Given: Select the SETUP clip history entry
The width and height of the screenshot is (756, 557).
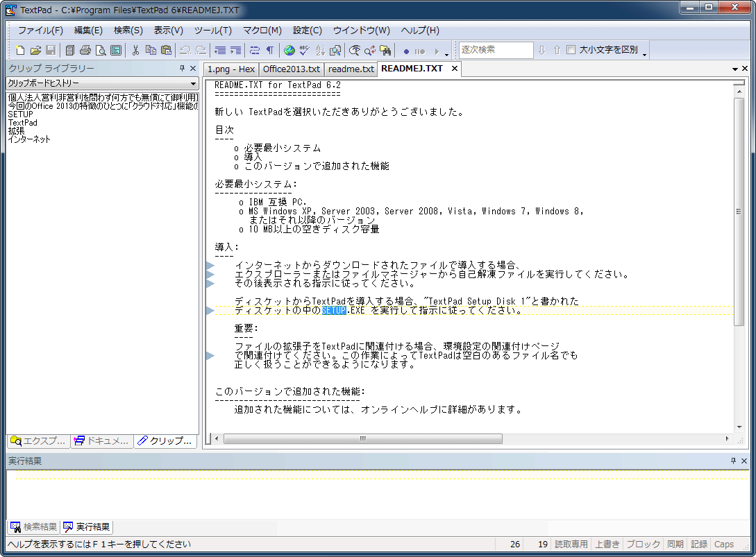Looking at the screenshot, I should tap(20, 114).
